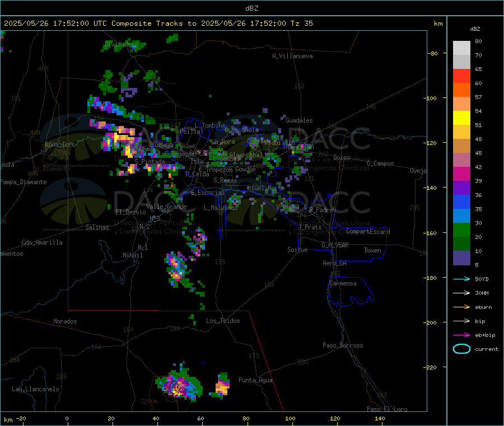Click the 'Bowen' place label
The width and height of the screenshot is (504, 426).
coord(372,250)
